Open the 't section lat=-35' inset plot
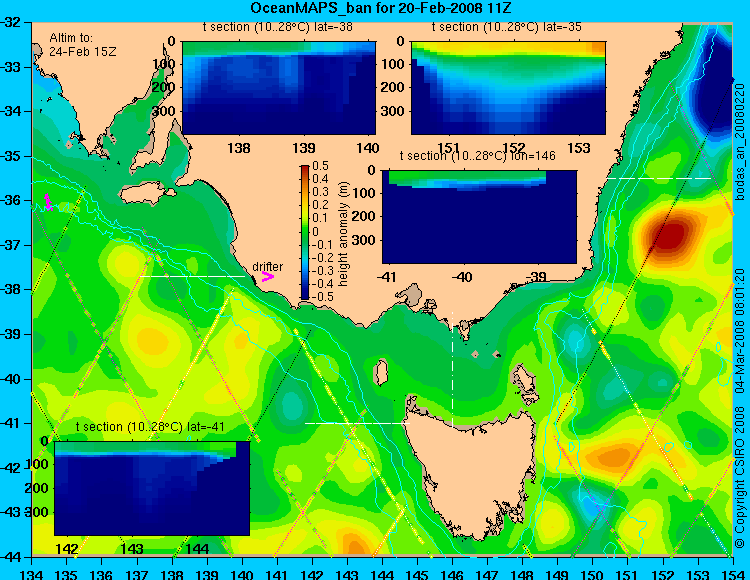The image size is (750, 580). click(x=508, y=88)
